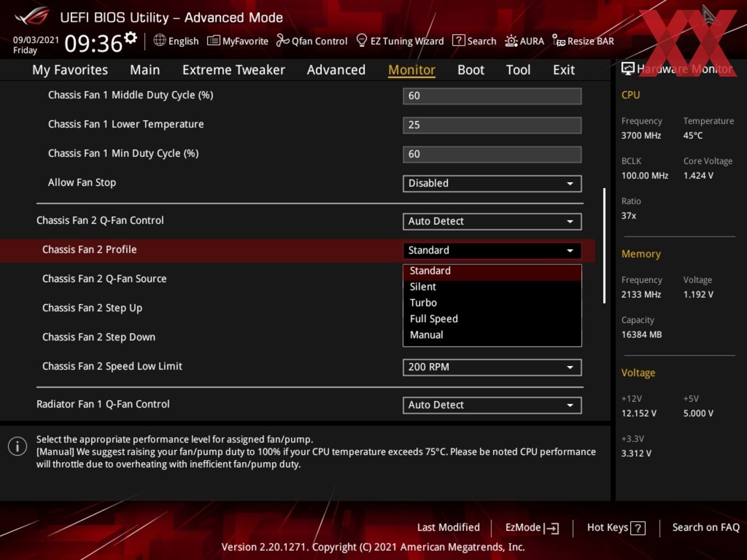Click the Hardware Monitor screen icon
This screenshot has height=560, width=747.
coord(628,68)
